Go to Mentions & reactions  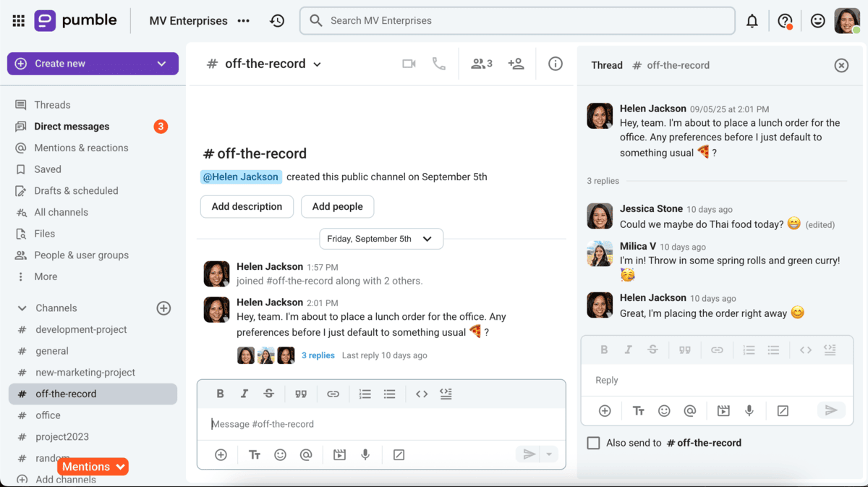click(81, 148)
